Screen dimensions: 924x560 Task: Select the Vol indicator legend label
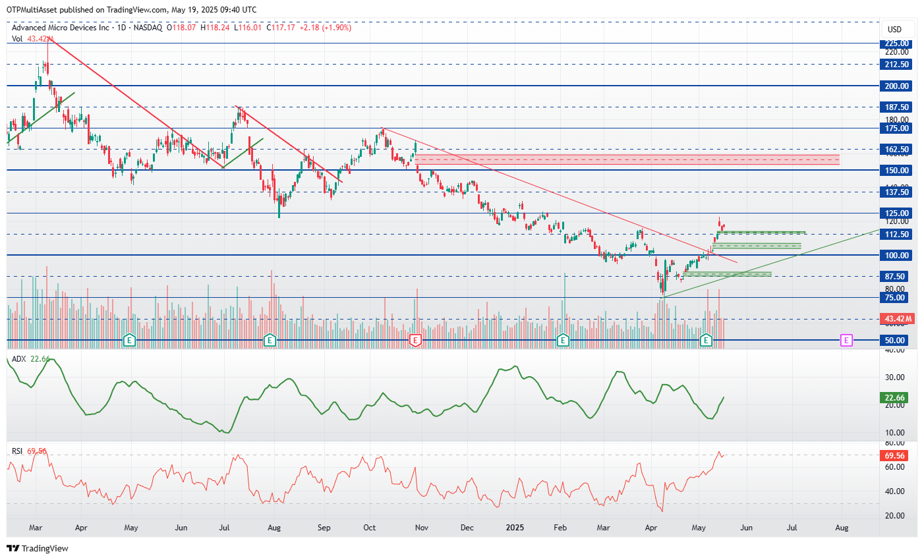point(17,39)
